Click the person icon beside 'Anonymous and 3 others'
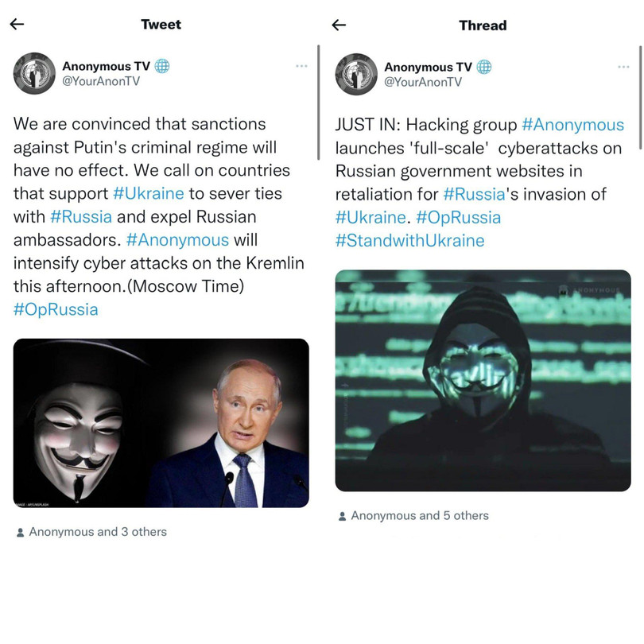This screenshot has width=644, height=644. point(18,531)
